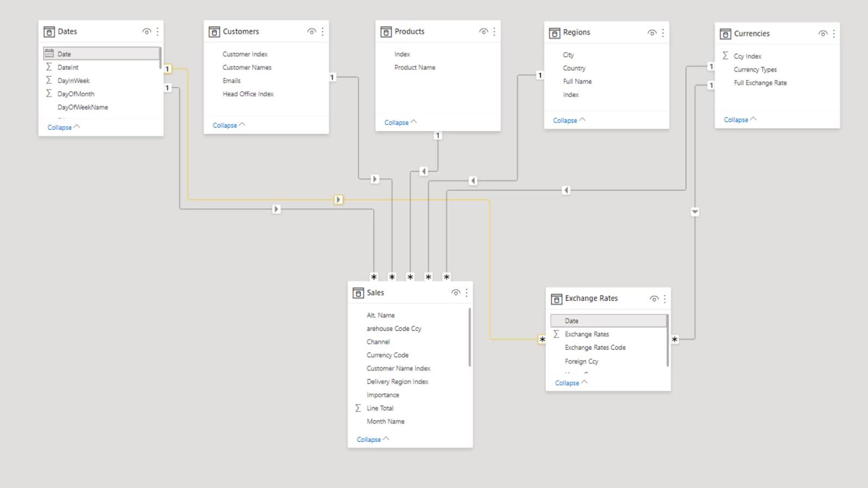The image size is (868, 488).
Task: Click the Customers table header icon
Action: 214,32
